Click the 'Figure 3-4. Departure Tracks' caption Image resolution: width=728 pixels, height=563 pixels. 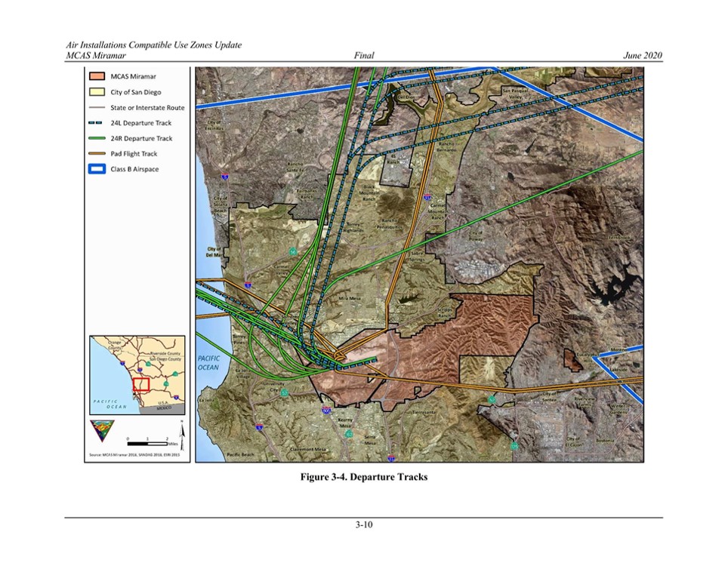tap(364, 477)
